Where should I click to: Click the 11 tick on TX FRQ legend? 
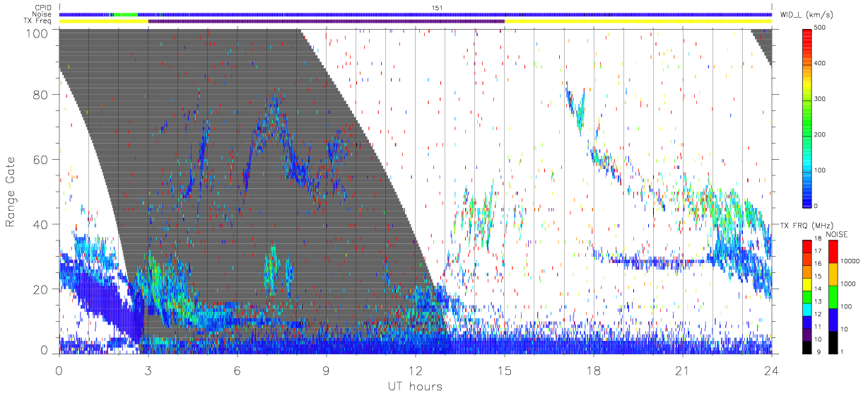coord(818,327)
